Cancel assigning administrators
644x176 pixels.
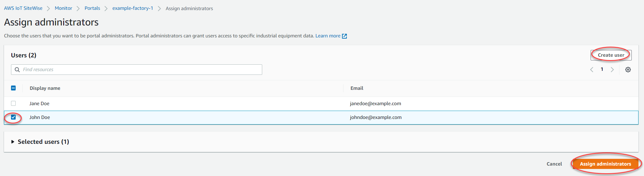[x=554, y=164]
